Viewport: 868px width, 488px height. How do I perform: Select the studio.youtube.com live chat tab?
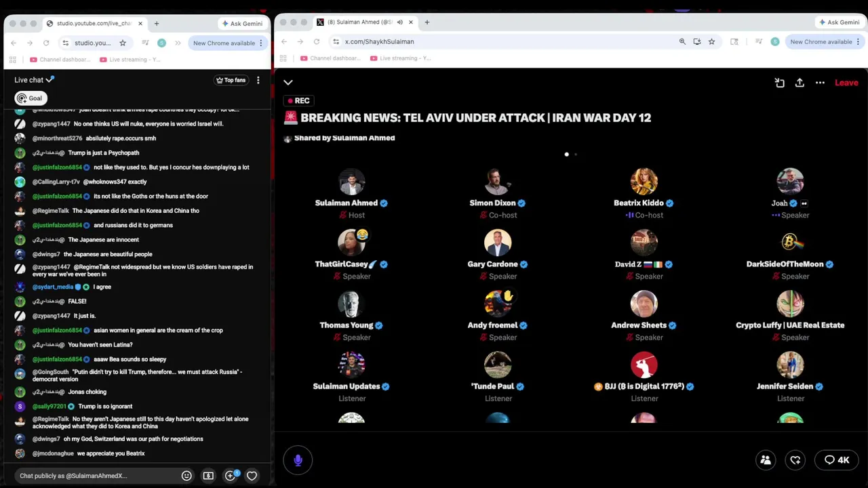94,23
